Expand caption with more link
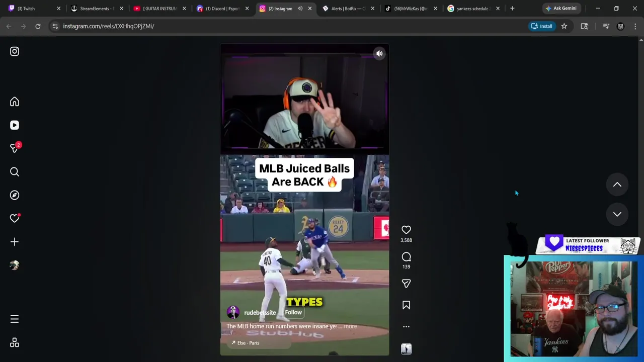The height and width of the screenshot is (362, 644). pos(350,326)
